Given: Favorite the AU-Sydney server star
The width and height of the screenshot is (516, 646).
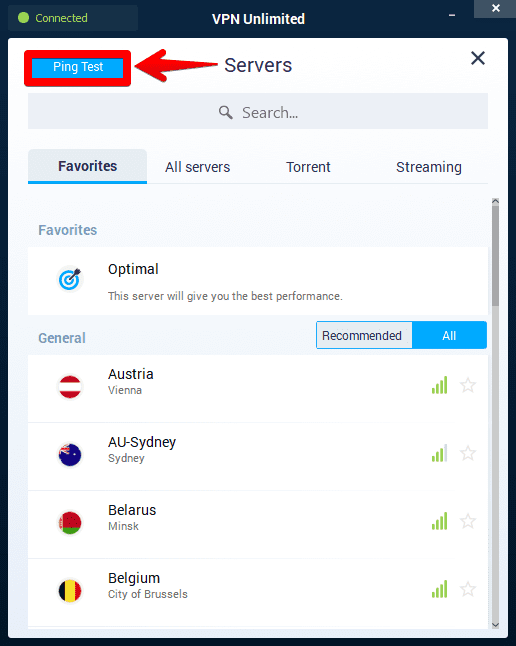Looking at the screenshot, I should (x=468, y=453).
